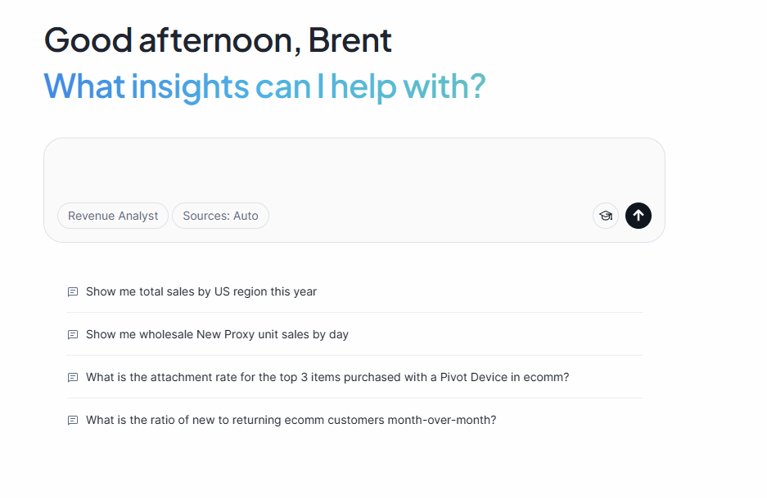The height and width of the screenshot is (498, 767).
Task: Open the Sources: Auto selector chip
Action: tap(220, 216)
